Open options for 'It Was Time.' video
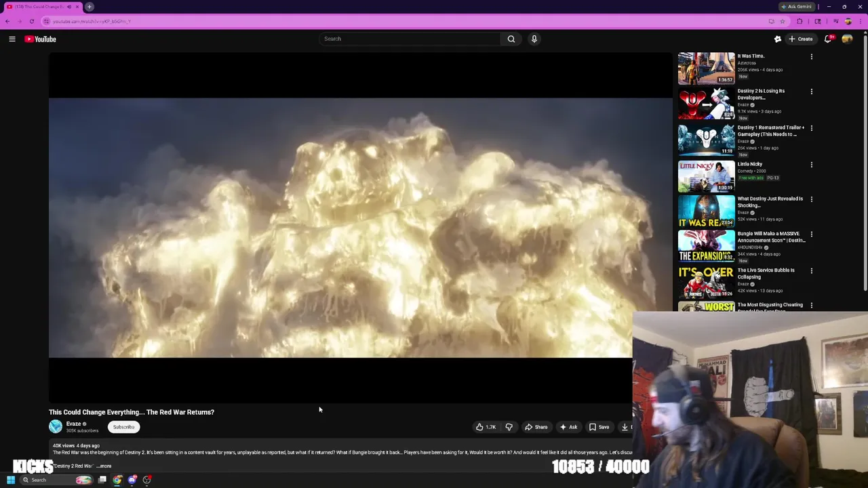 click(812, 57)
